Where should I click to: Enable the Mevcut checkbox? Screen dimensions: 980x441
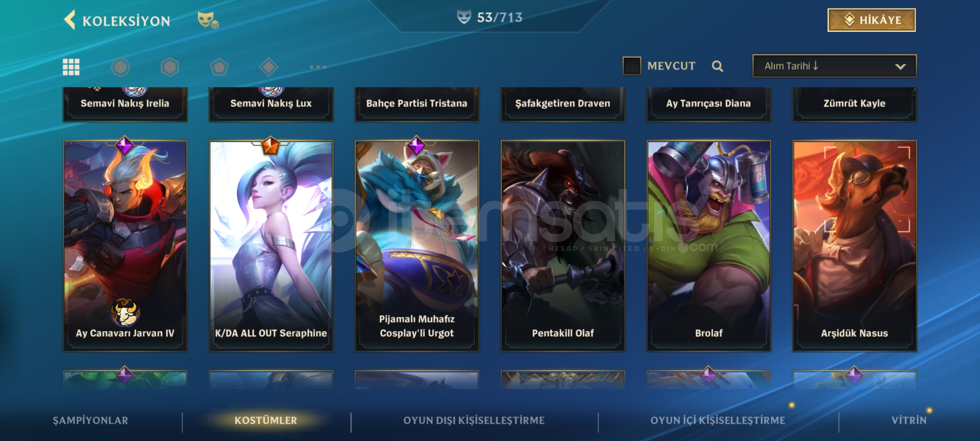[632, 66]
